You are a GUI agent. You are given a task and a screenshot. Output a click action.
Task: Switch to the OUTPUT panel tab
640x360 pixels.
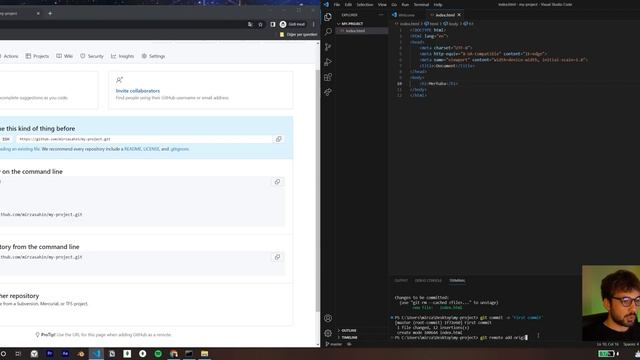[x=401, y=281]
